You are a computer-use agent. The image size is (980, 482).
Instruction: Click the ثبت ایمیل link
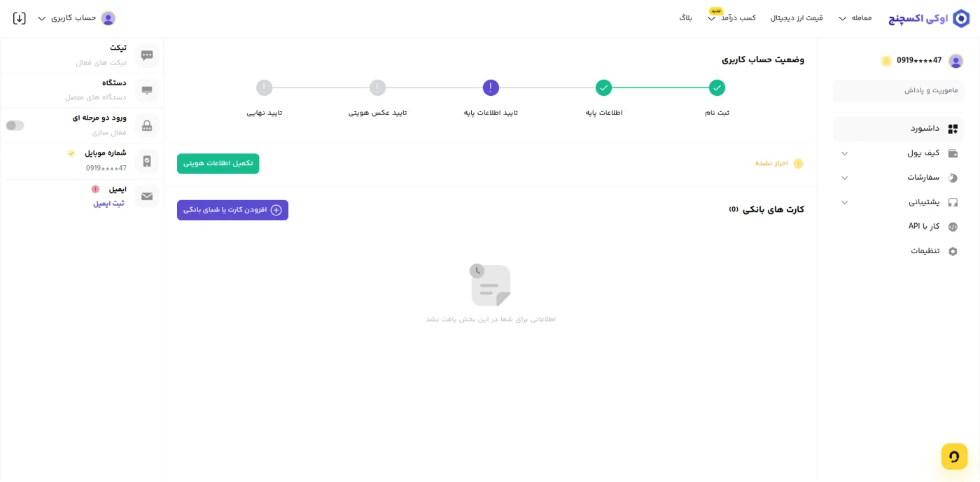(108, 204)
